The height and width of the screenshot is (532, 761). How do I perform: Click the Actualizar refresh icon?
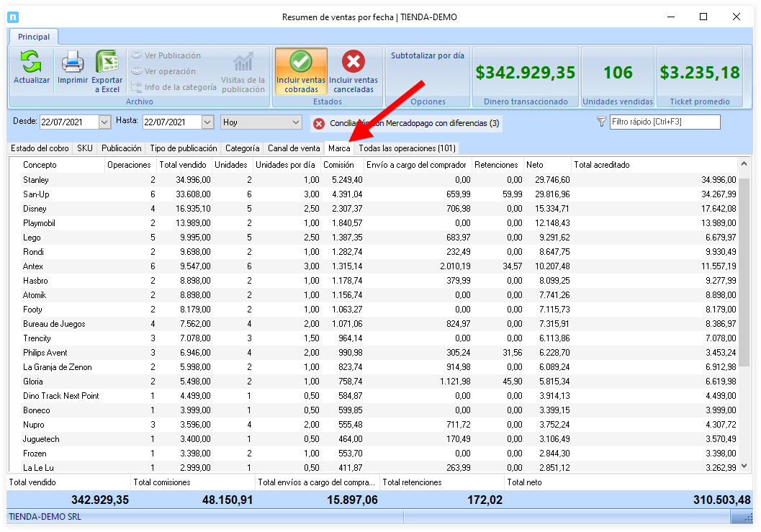31,63
